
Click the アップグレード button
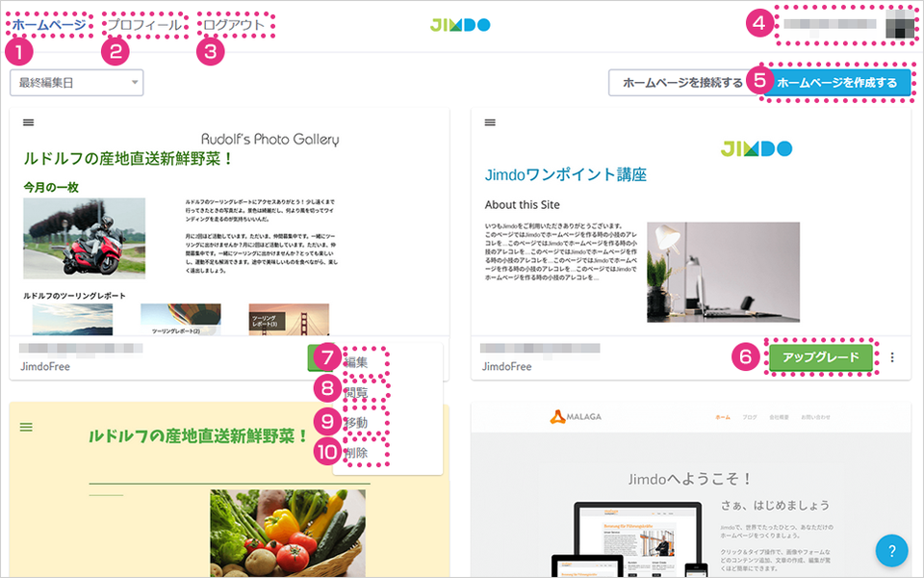tap(821, 357)
